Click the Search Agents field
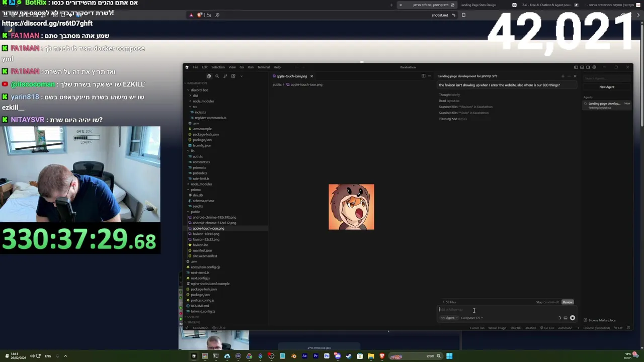Image resolution: width=644 pixels, height=362 pixels. tap(607, 78)
